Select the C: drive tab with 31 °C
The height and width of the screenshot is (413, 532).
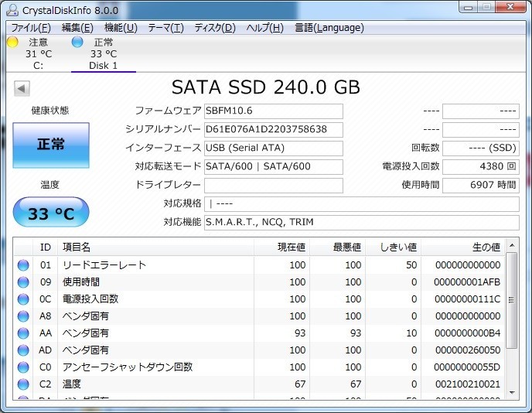coord(39,53)
